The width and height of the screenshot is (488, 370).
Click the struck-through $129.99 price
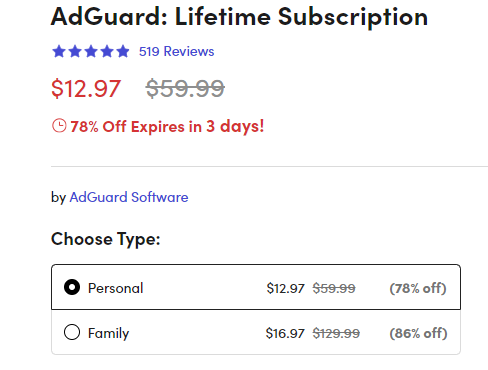click(x=336, y=333)
